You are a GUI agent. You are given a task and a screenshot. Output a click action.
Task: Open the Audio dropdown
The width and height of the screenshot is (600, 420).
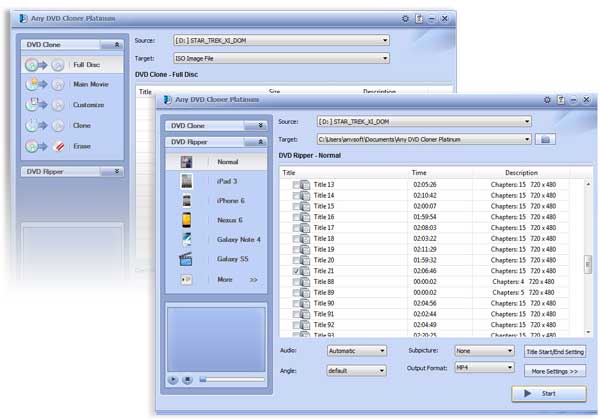357,351
